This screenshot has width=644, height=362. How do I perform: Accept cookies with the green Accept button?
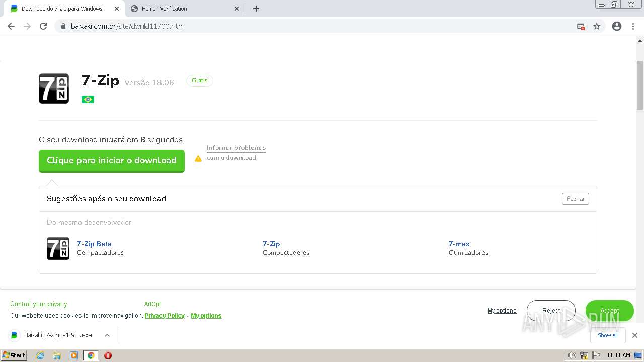coord(610,311)
